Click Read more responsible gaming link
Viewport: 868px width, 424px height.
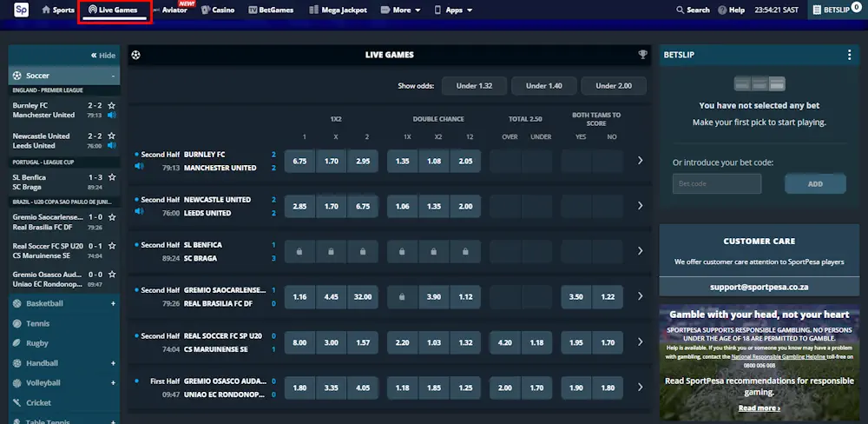pos(759,408)
